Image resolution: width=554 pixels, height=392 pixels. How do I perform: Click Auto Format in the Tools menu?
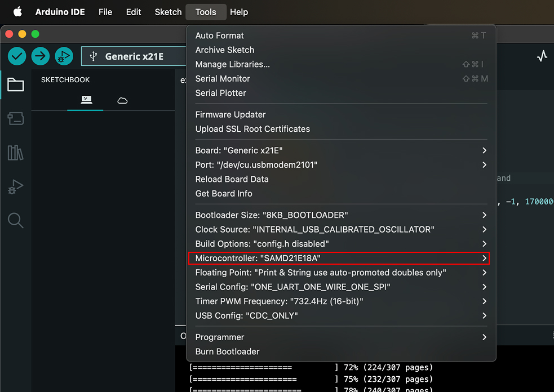click(x=219, y=35)
